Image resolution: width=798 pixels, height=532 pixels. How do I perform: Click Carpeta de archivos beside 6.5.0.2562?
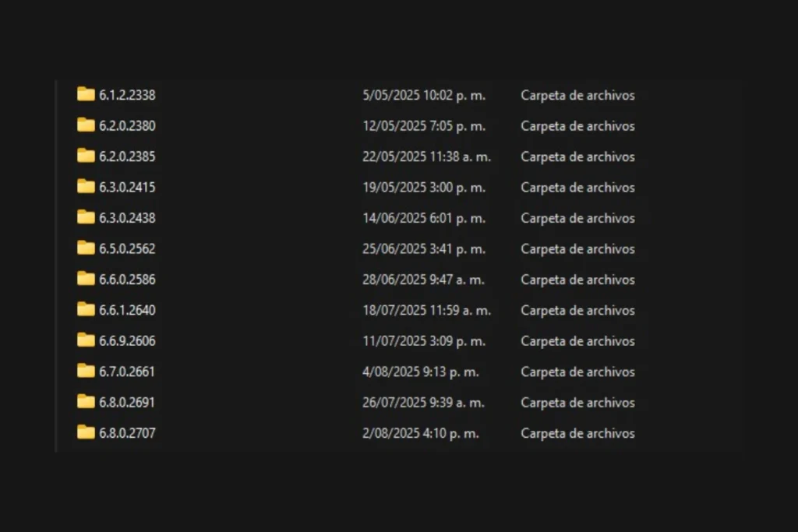click(x=577, y=248)
